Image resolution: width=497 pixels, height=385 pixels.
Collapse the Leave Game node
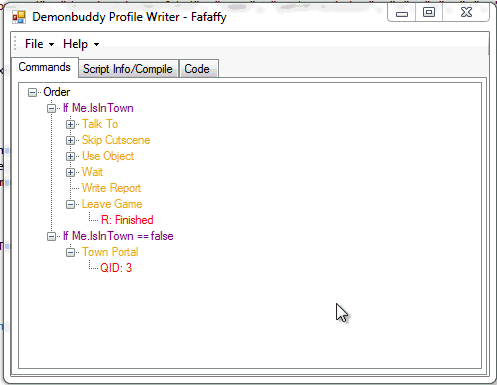pyautogui.click(x=70, y=204)
